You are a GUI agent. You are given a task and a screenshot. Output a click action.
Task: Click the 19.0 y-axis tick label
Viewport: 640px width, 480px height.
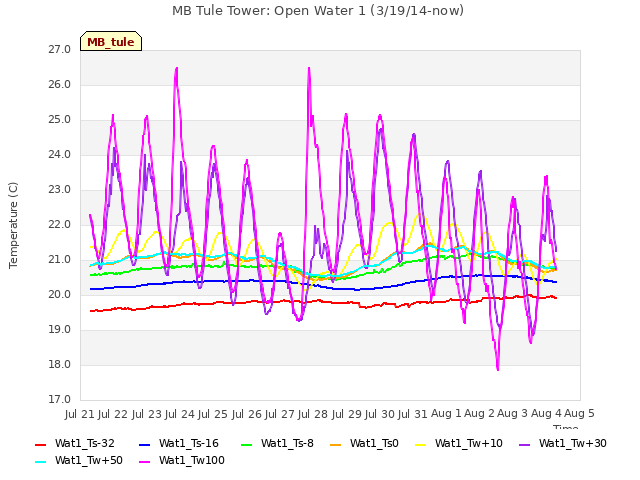(x=60, y=330)
